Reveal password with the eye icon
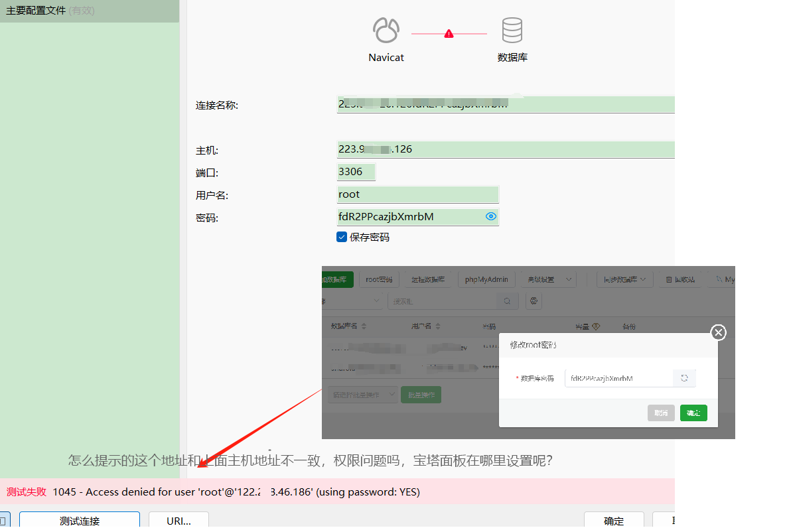 click(x=491, y=216)
